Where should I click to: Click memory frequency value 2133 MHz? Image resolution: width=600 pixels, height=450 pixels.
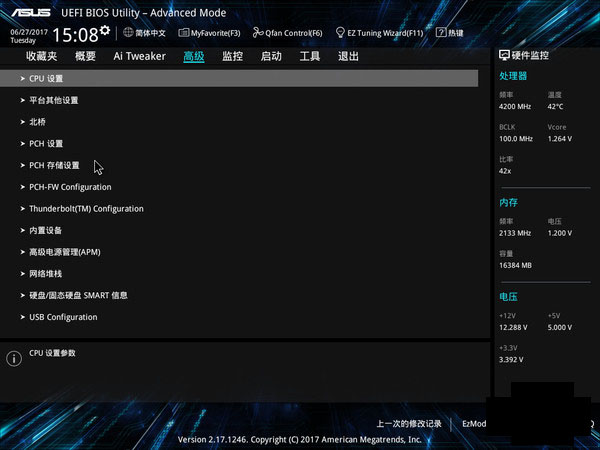coord(515,233)
